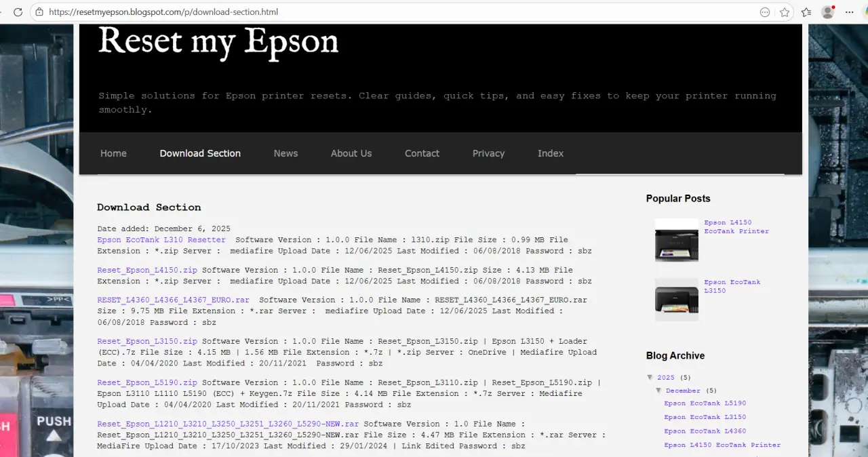This screenshot has height=457, width=868.
Task: Switch to the Contact tab
Action: [x=422, y=153]
